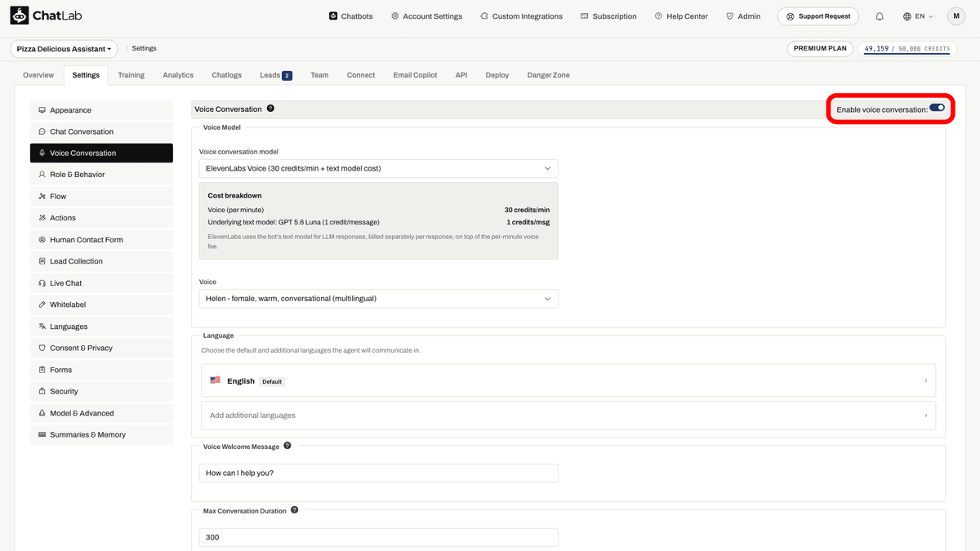Open the EN language dropdown

click(x=918, y=16)
